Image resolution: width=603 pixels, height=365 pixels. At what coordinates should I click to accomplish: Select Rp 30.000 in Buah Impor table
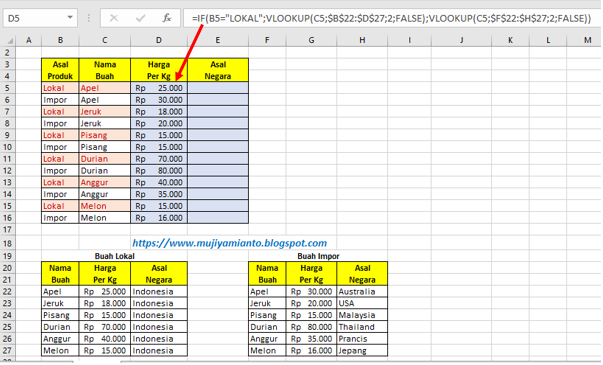(x=311, y=292)
